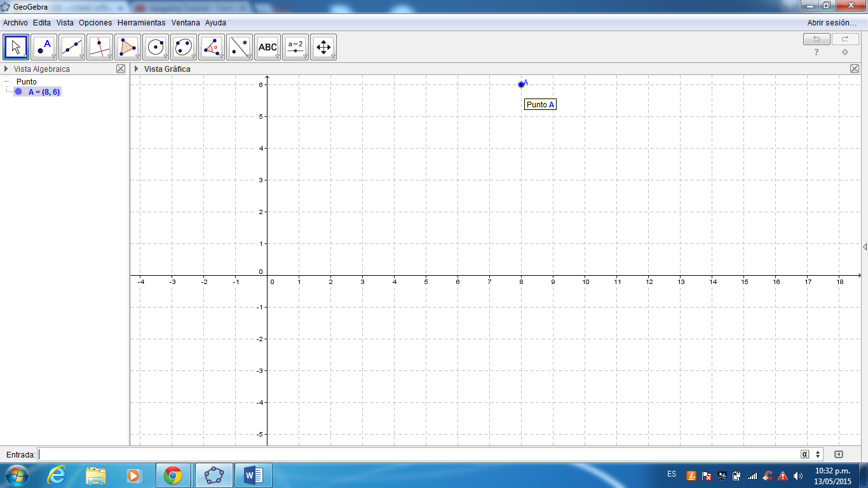Pick the Text insertion tool ABC
The image size is (868, 488).
[267, 46]
